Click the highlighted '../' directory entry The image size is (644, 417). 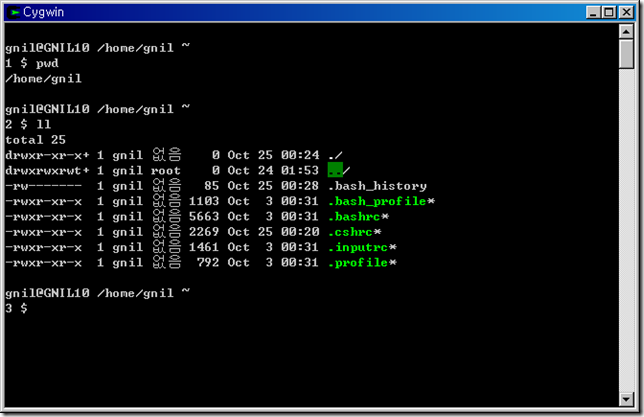(339, 170)
